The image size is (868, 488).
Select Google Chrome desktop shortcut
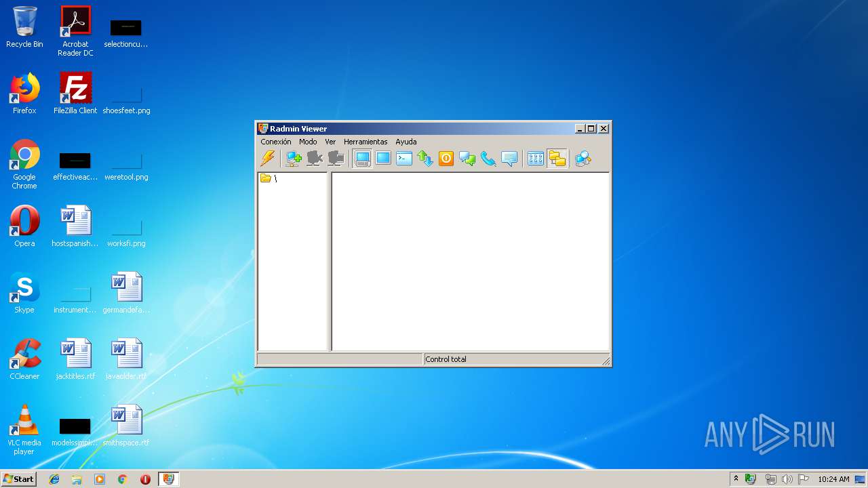click(24, 164)
